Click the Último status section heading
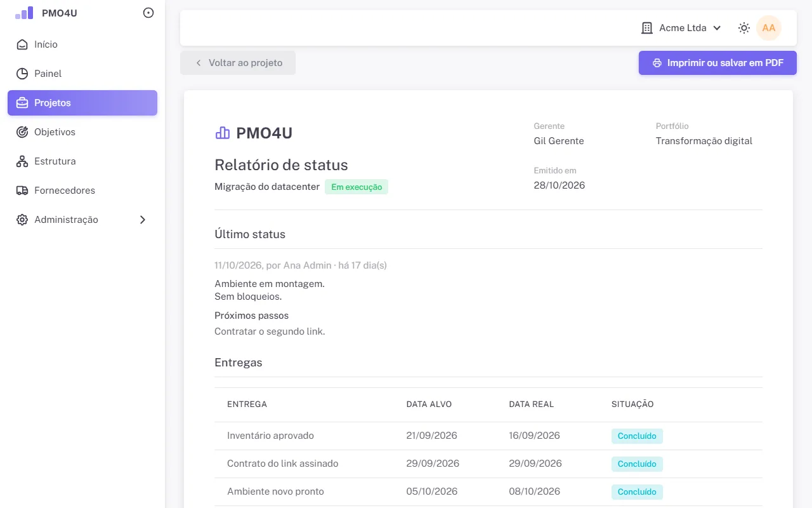 (x=250, y=234)
